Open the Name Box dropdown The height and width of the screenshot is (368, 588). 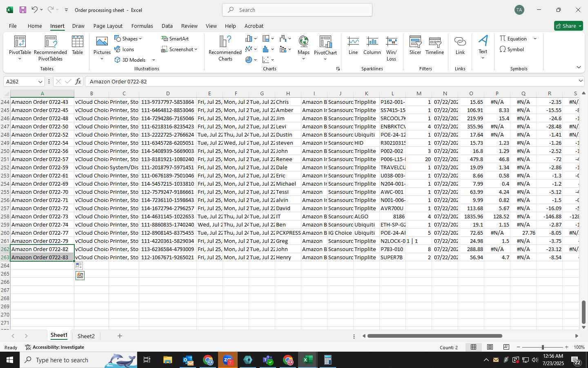pyautogui.click(x=40, y=81)
